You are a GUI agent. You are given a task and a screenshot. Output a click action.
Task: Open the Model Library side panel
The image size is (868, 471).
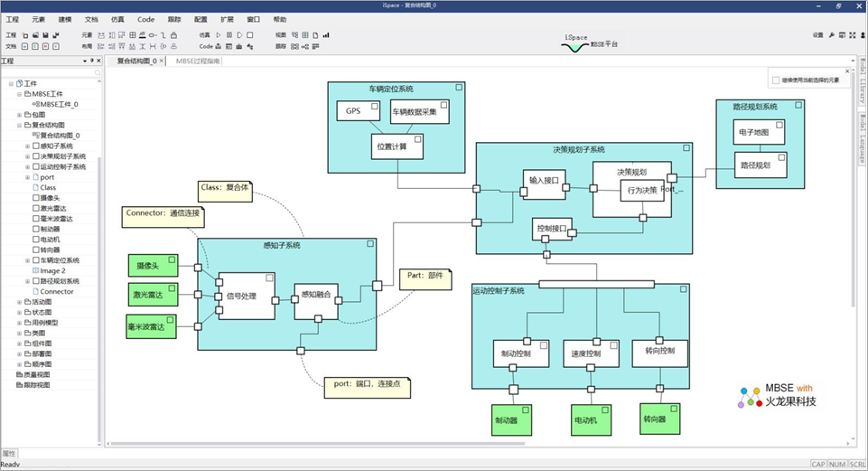(x=862, y=88)
